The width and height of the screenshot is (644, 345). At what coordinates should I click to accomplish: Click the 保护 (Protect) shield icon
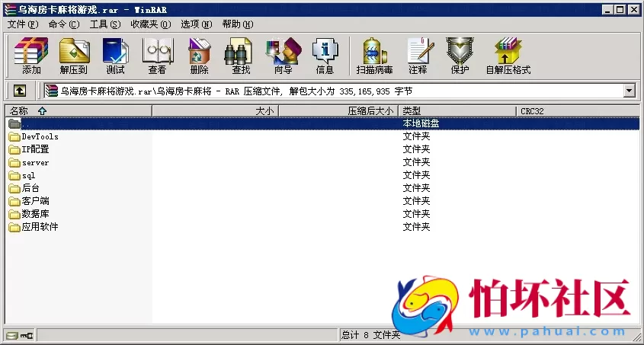[460, 56]
